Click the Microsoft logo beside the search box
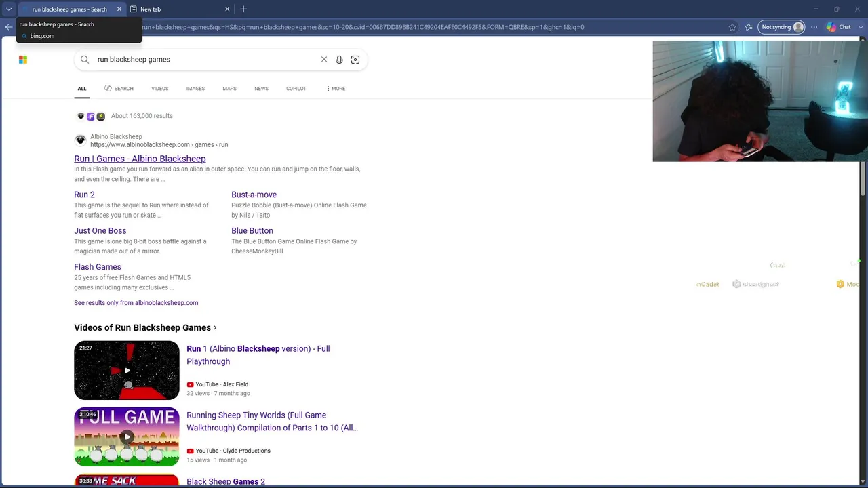This screenshot has height=488, width=868. click(x=23, y=60)
